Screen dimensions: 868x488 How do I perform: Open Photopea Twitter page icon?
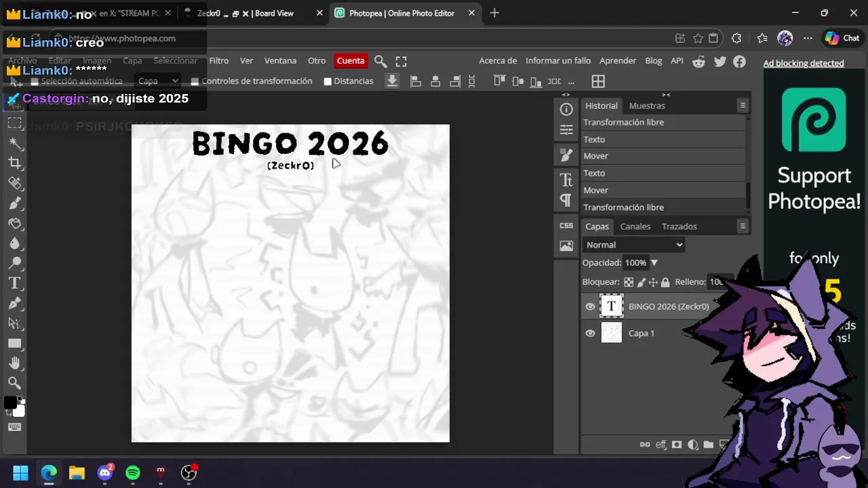(x=720, y=62)
